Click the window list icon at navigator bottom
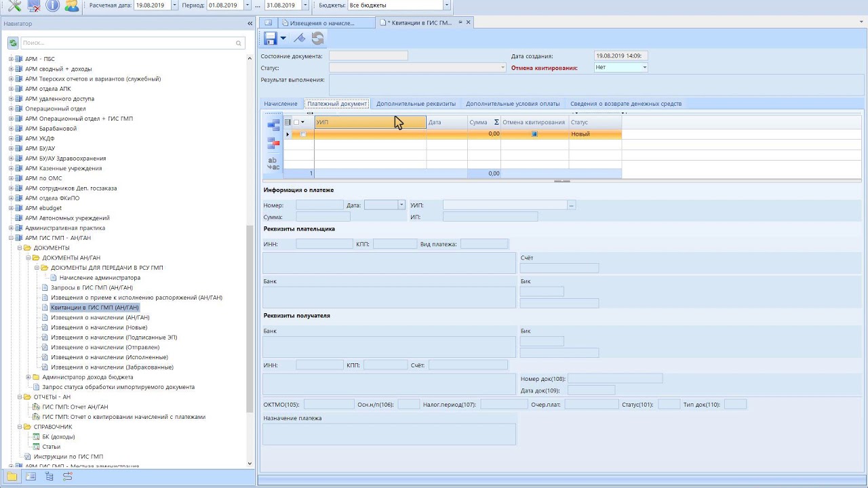This screenshot has width=868, height=488. point(31,476)
